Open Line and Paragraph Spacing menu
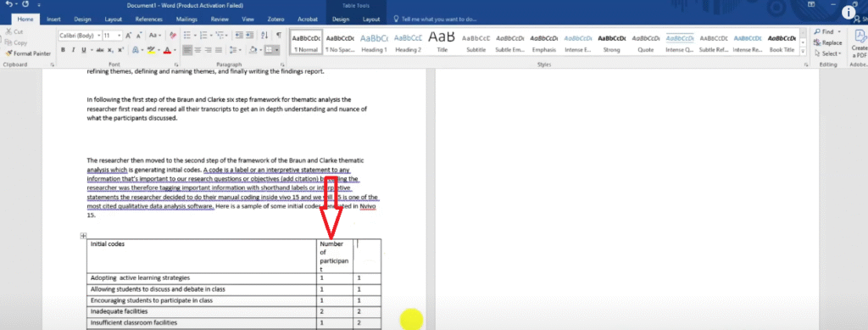The width and height of the screenshot is (868, 330). (234, 50)
